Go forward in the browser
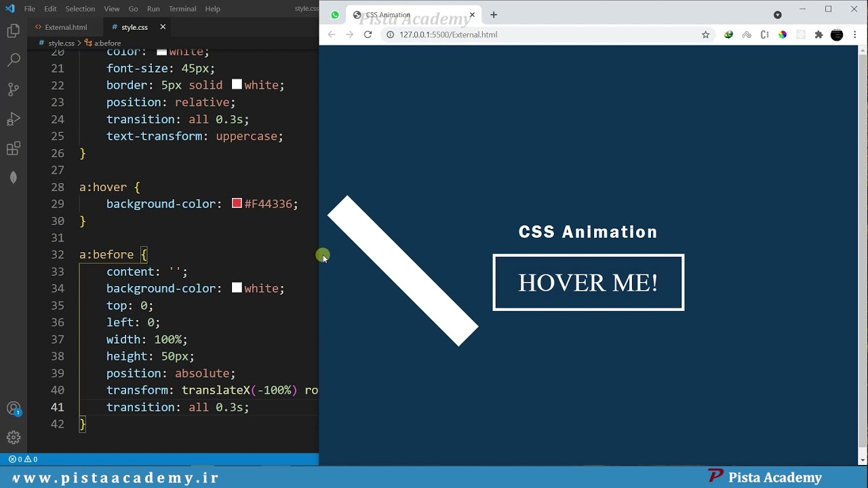868x488 pixels. (350, 35)
